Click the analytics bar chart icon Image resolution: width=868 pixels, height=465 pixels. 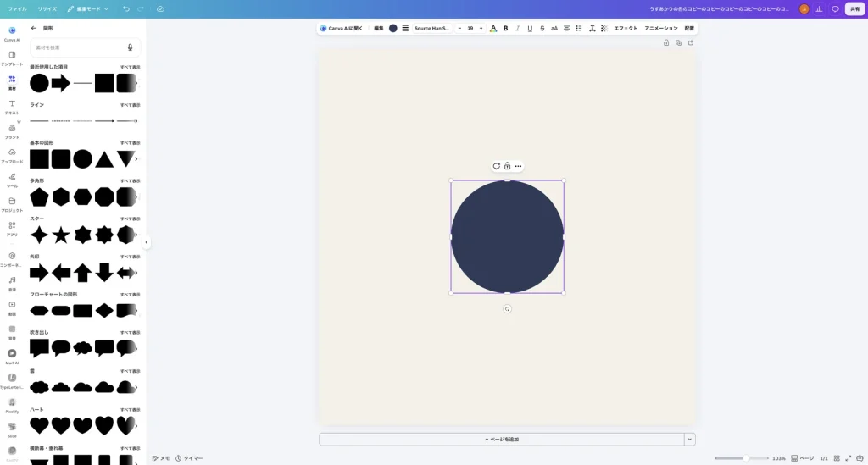(x=820, y=8)
